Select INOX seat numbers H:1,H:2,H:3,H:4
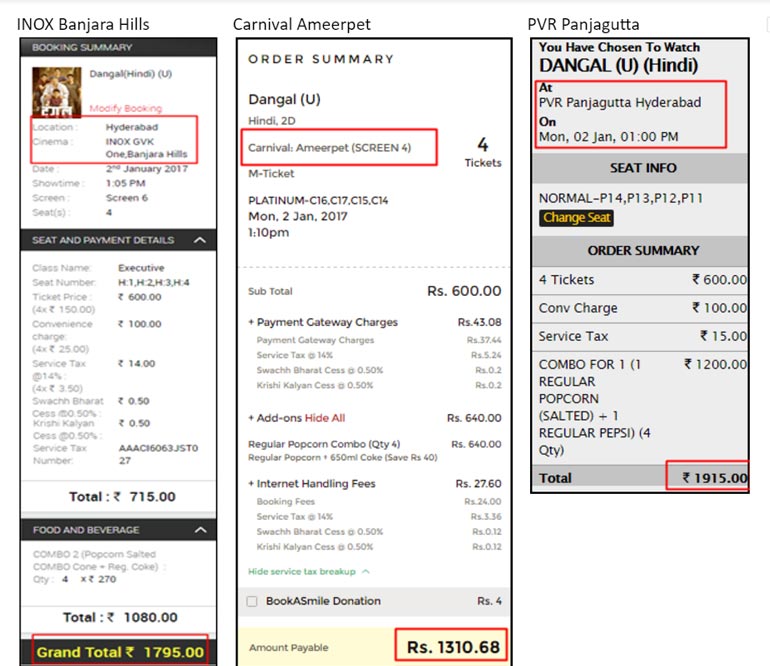The image size is (770, 666). tap(154, 282)
